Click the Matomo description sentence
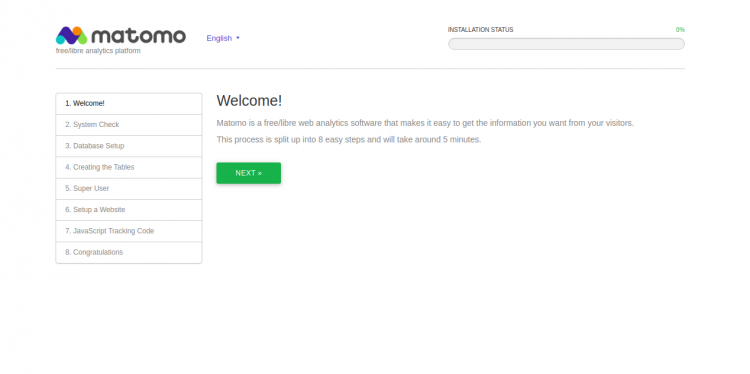The image size is (750, 374). pyautogui.click(x=425, y=123)
